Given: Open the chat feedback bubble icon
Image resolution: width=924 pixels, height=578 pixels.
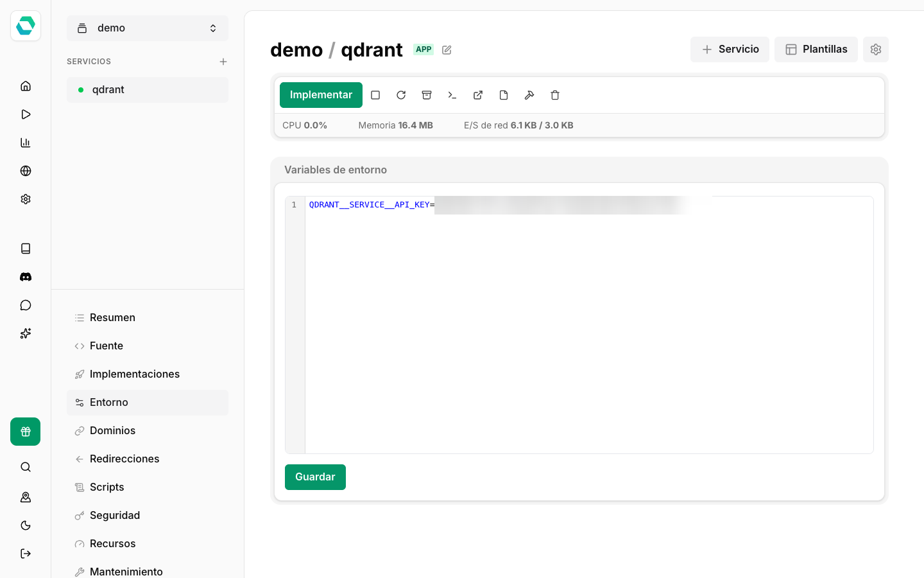Looking at the screenshot, I should point(26,305).
